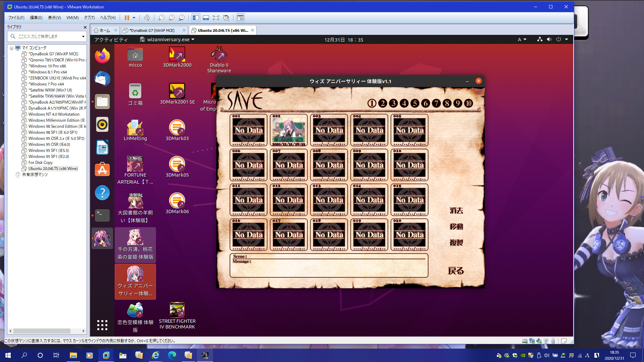
Task: Open the 表示(V) menu
Action: [x=54, y=18]
